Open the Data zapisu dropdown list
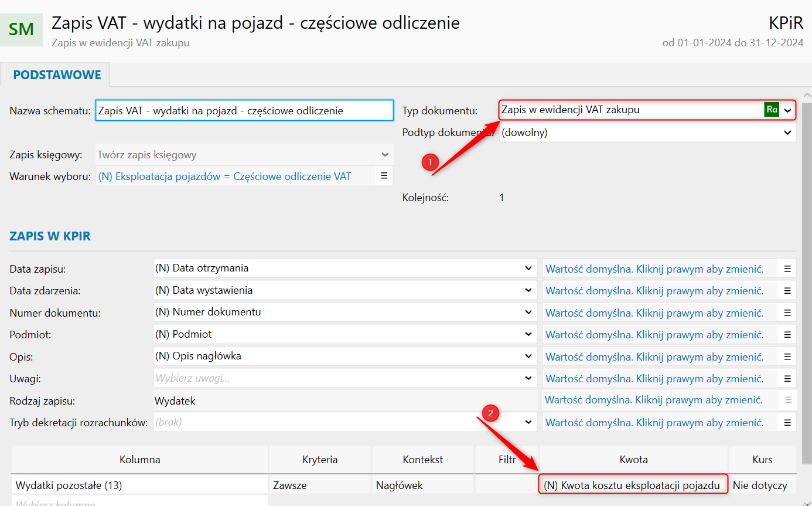Screen dimensions: 812x506 [528, 269]
